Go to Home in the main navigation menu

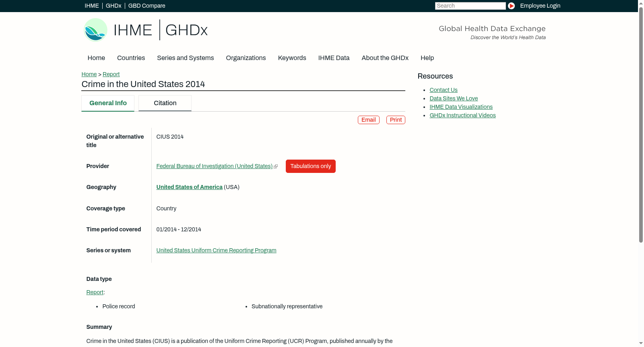96,58
